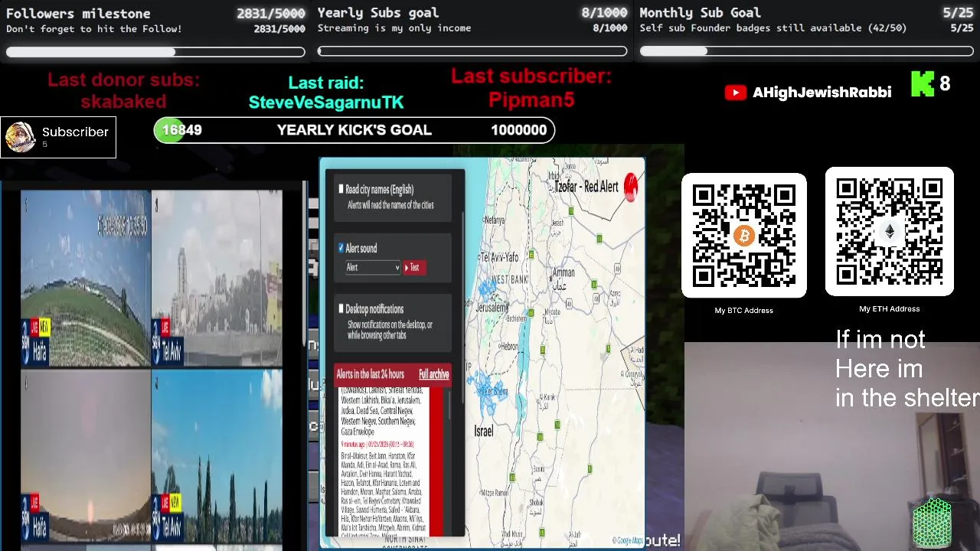Click the Followers milestone progress bar
980x551 pixels.
tap(155, 52)
